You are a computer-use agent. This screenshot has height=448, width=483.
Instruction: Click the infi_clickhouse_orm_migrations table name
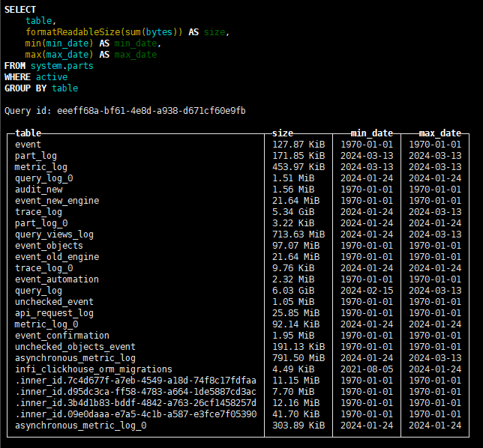pyautogui.click(x=93, y=369)
